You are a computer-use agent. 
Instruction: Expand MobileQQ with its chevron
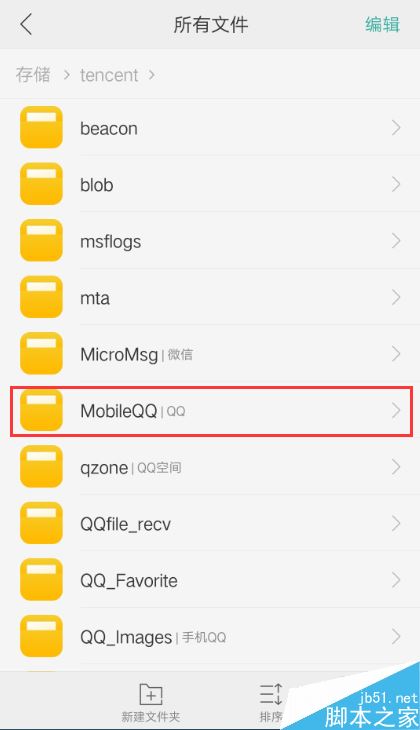[x=396, y=410]
